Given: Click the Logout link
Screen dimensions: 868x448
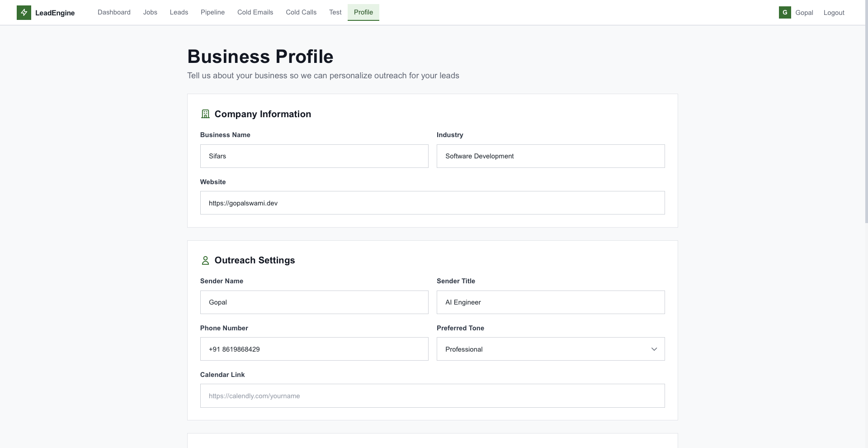Looking at the screenshot, I should coord(834,12).
